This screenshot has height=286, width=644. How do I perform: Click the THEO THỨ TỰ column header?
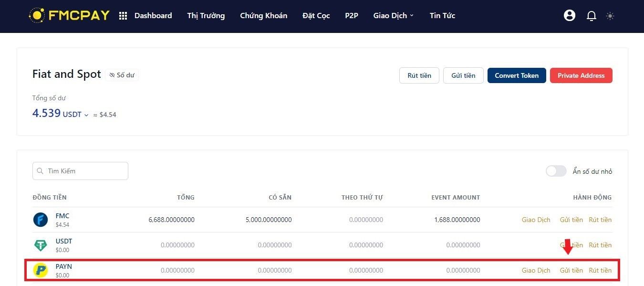362,197
